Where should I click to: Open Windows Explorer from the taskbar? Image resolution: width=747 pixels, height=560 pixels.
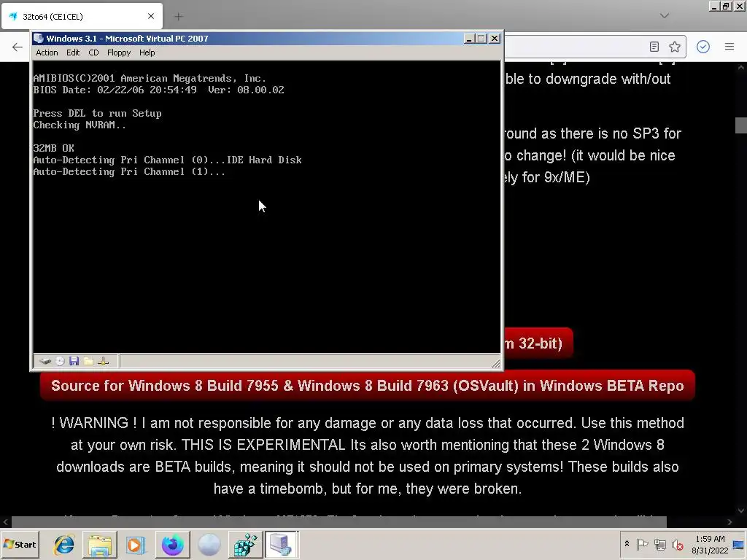(x=99, y=545)
